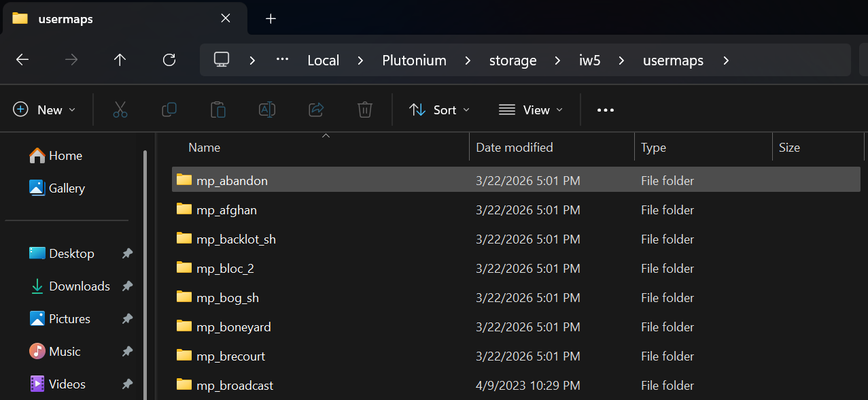Open the See more toolbar options
Viewport: 868px width, 400px height.
point(606,110)
